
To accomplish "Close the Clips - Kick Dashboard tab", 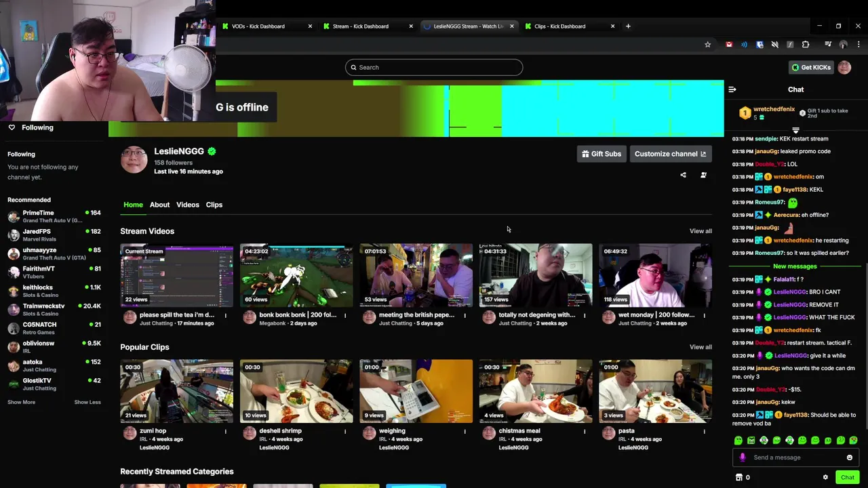I will tap(612, 26).
